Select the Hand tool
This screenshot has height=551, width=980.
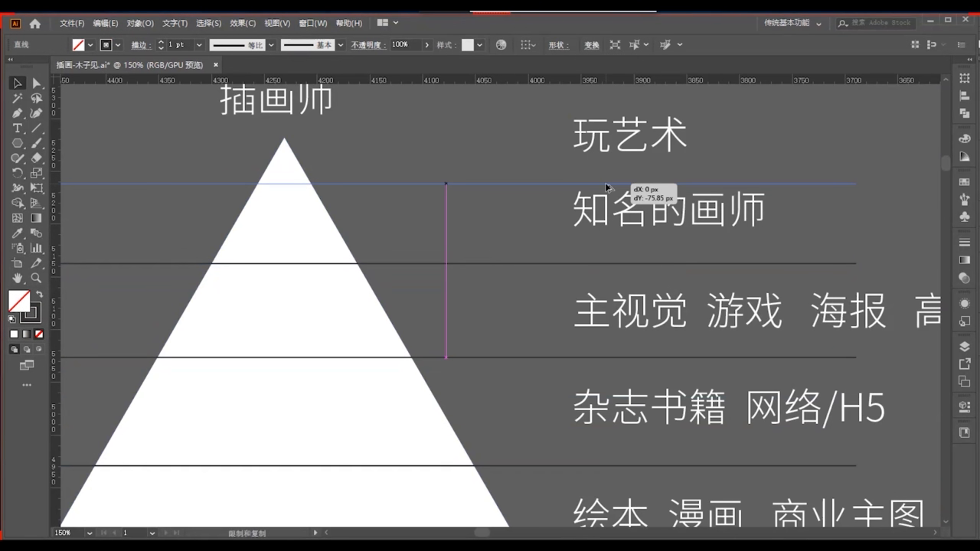click(17, 278)
